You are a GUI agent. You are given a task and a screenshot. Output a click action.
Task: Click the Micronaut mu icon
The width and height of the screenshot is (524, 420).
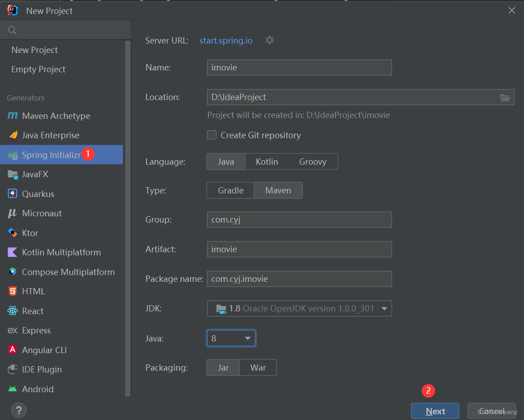(13, 213)
